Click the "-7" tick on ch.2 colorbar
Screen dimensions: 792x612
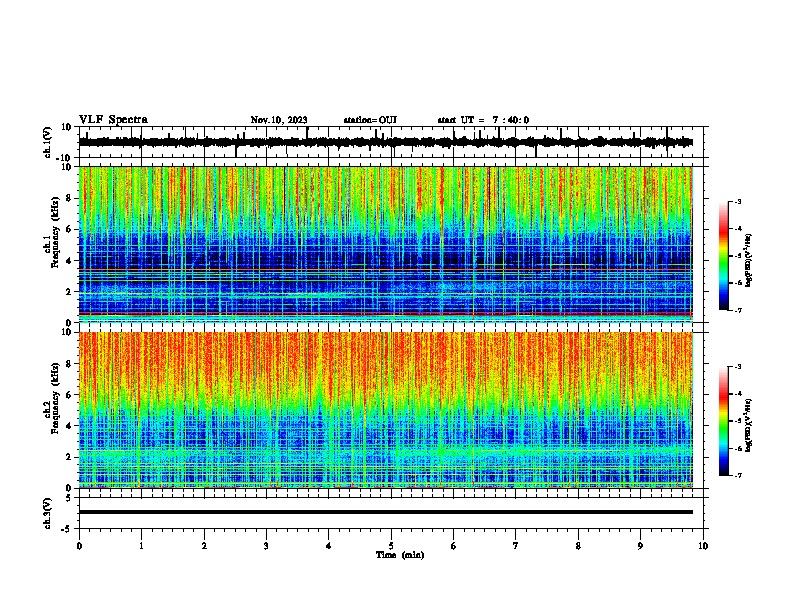738,475
